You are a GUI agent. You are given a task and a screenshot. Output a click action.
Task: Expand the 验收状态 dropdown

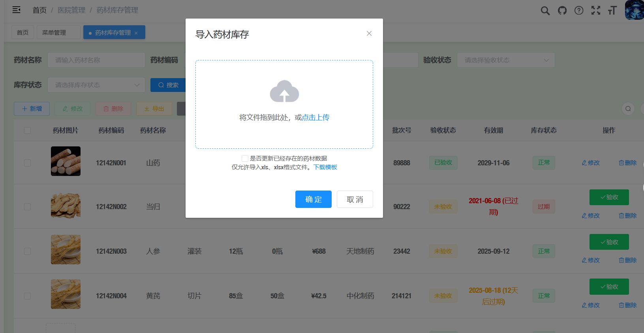pos(505,60)
